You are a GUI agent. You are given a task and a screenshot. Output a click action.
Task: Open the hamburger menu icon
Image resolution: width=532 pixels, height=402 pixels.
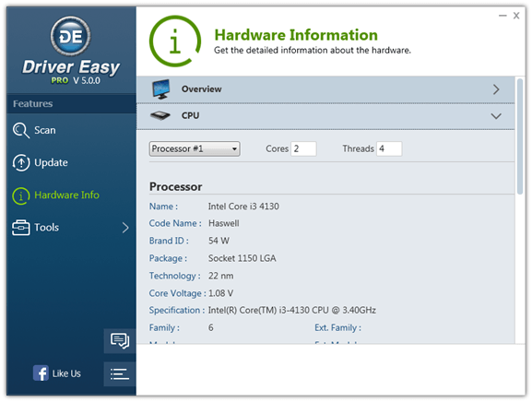pos(120,373)
